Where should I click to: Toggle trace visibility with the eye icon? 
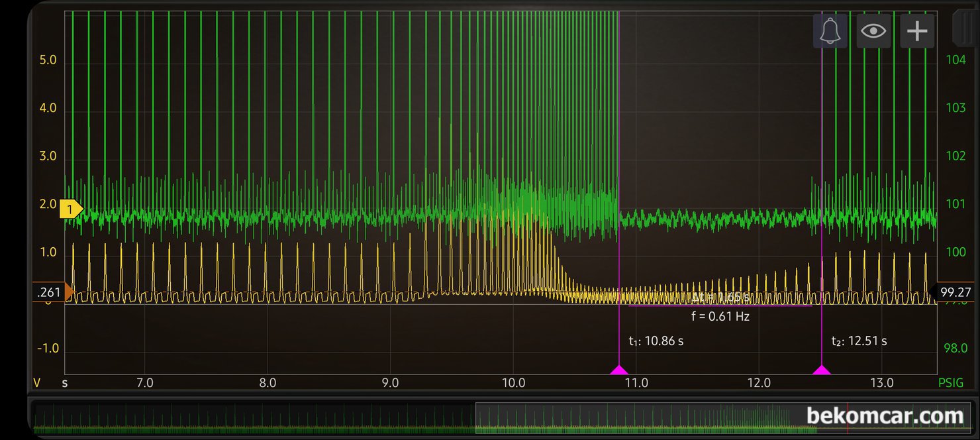pyautogui.click(x=873, y=31)
